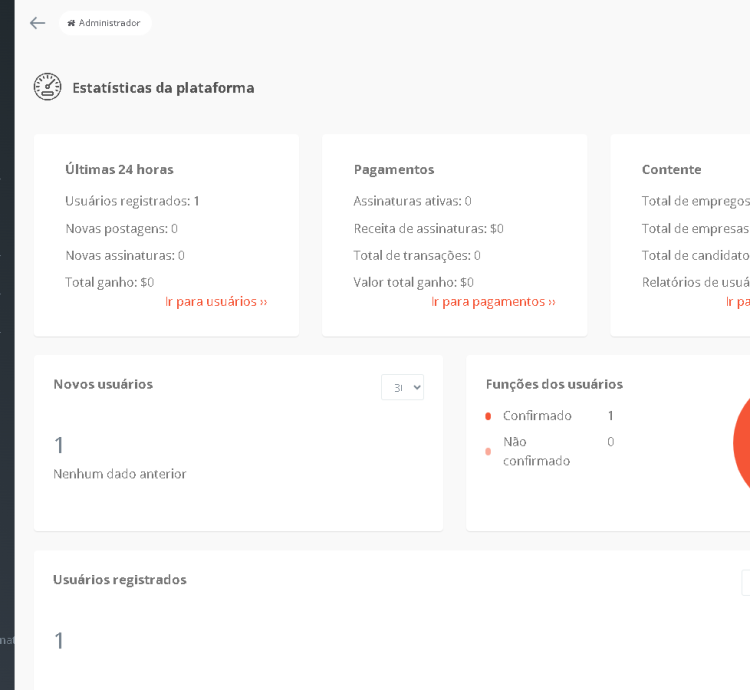Click the speedometer statistics icon

coord(47,87)
